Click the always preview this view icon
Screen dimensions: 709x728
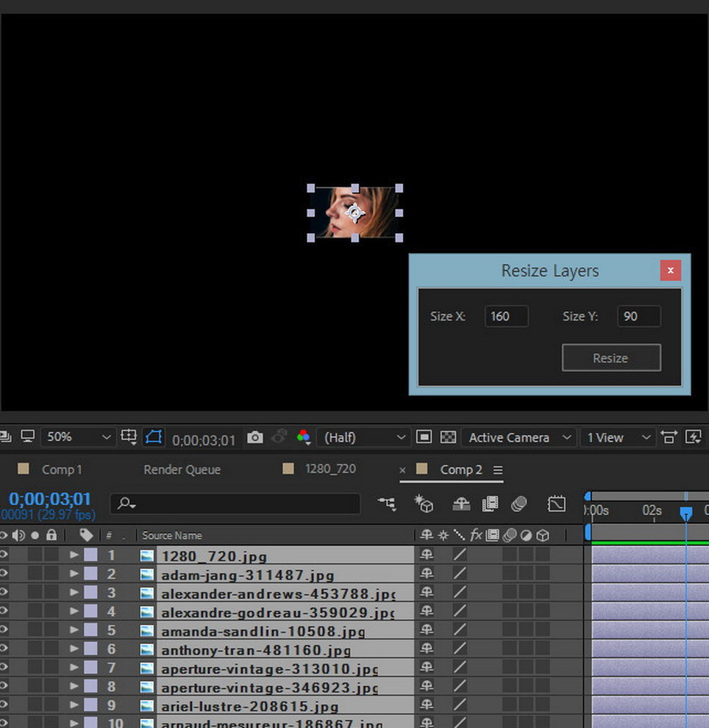[x=5, y=436]
